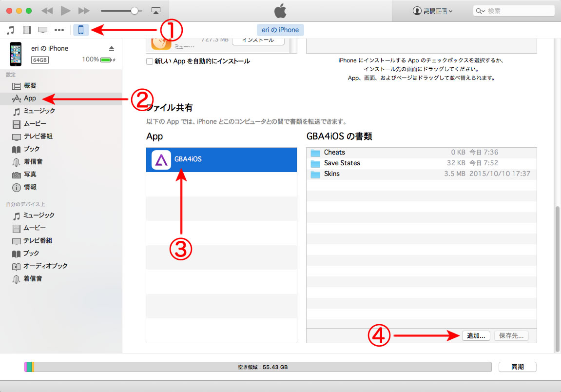Select the Cheats folder
This screenshot has height=392, width=561.
click(422, 153)
